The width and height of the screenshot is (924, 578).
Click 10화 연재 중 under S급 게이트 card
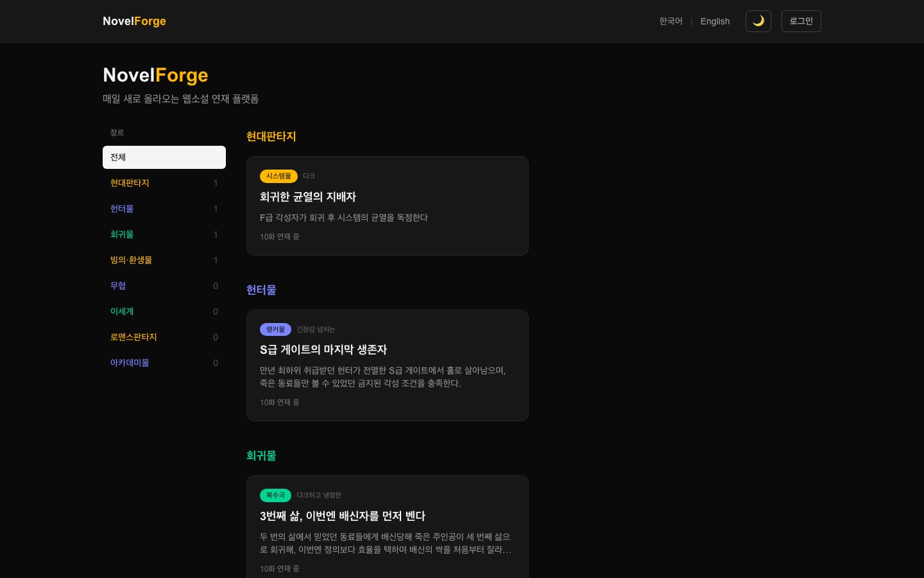279,403
